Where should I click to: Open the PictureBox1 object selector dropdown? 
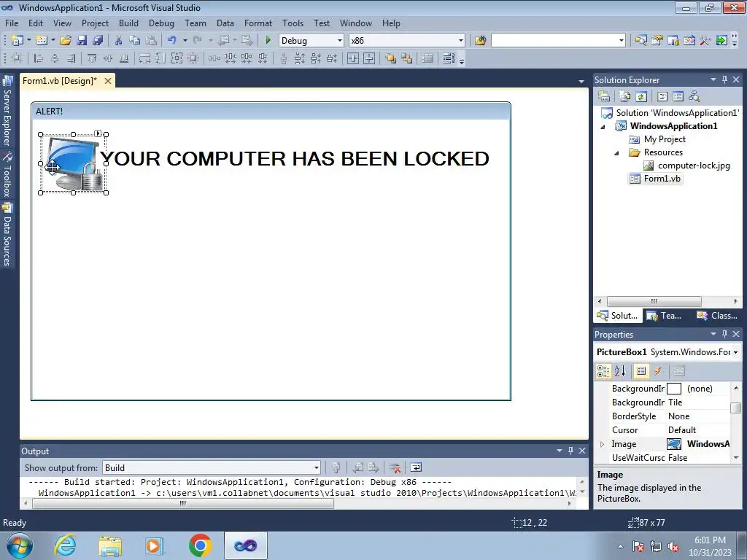736,352
